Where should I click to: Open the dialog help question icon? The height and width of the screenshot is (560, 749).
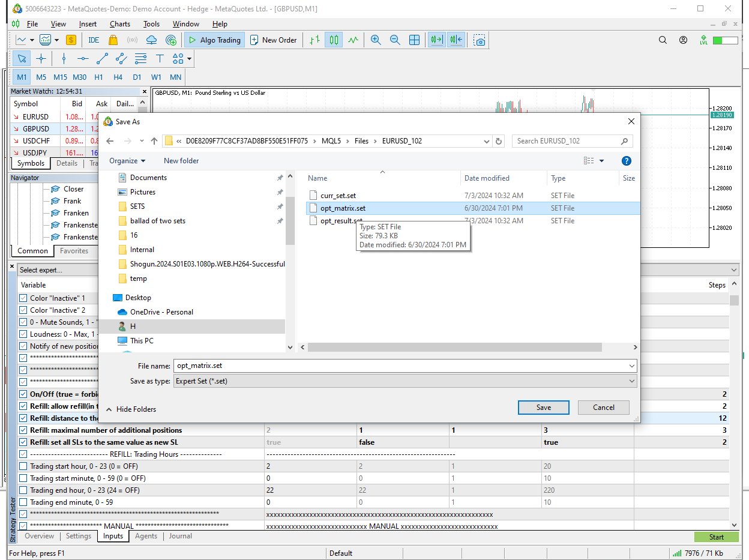click(626, 161)
